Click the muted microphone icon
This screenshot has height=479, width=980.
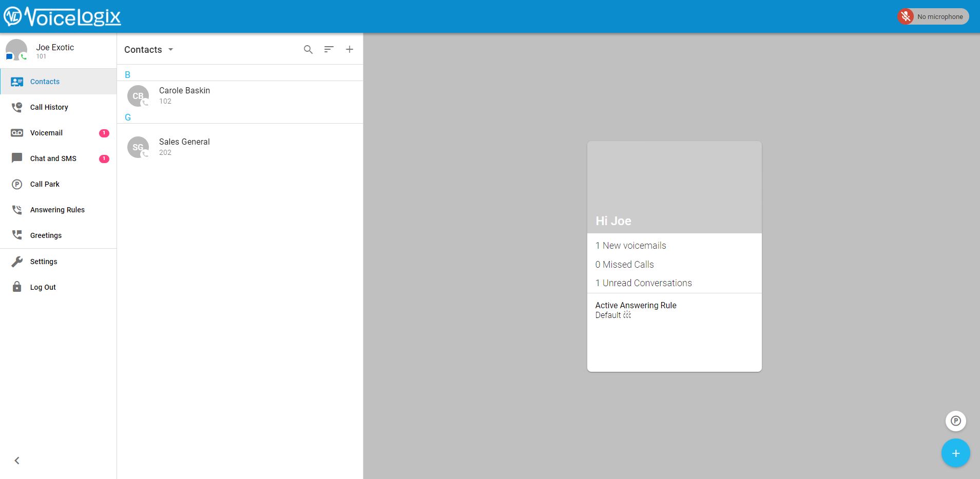(906, 16)
